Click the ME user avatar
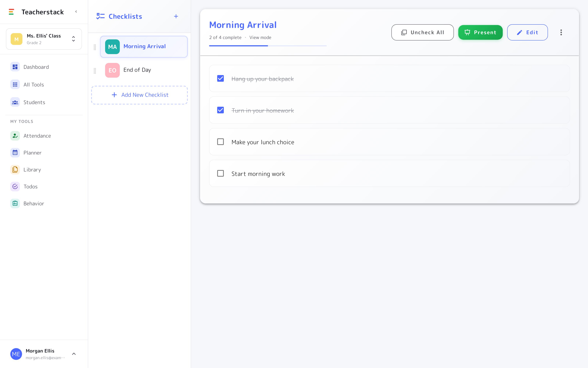 point(16,354)
